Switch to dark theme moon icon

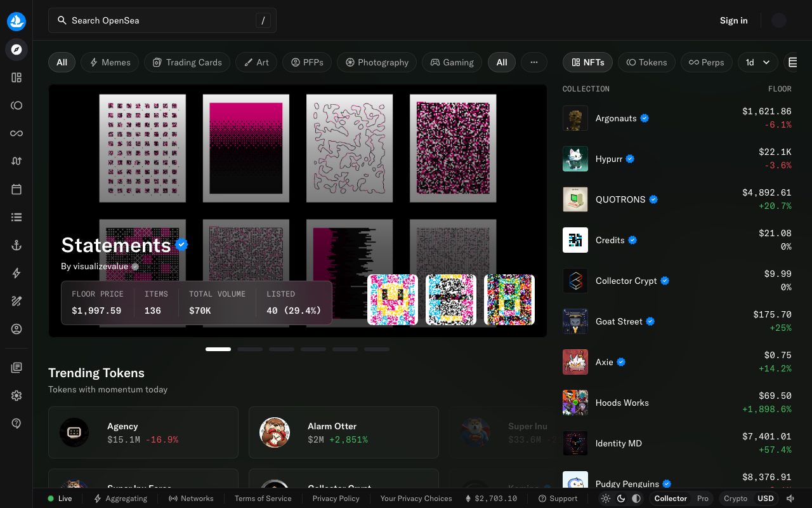[x=621, y=498]
